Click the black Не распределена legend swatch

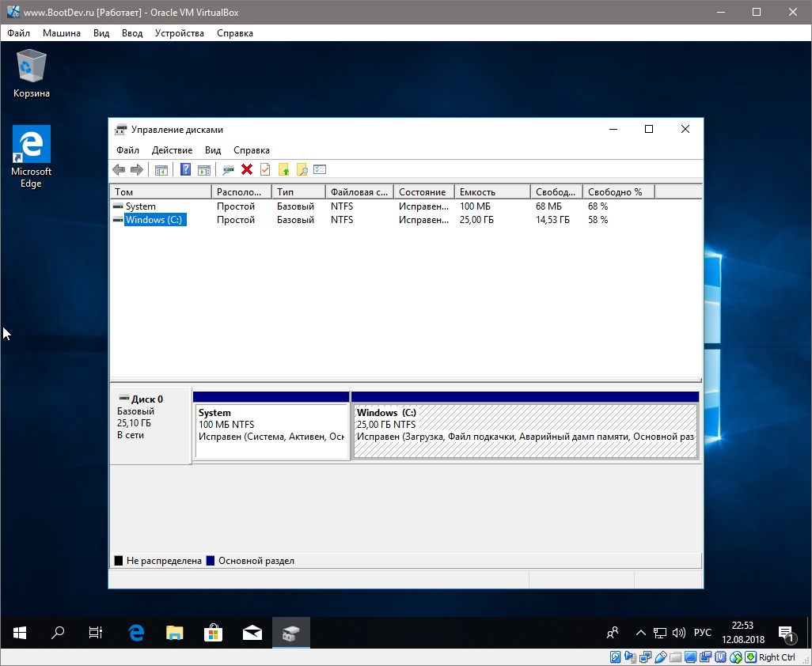click(119, 561)
